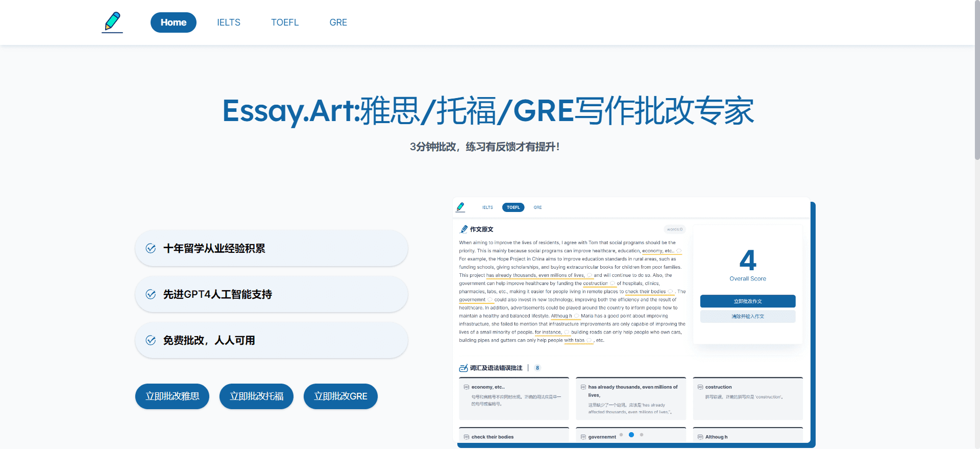This screenshot has height=449, width=980.
Task: Click the 立即批改作文 button in preview
Action: [748, 301]
